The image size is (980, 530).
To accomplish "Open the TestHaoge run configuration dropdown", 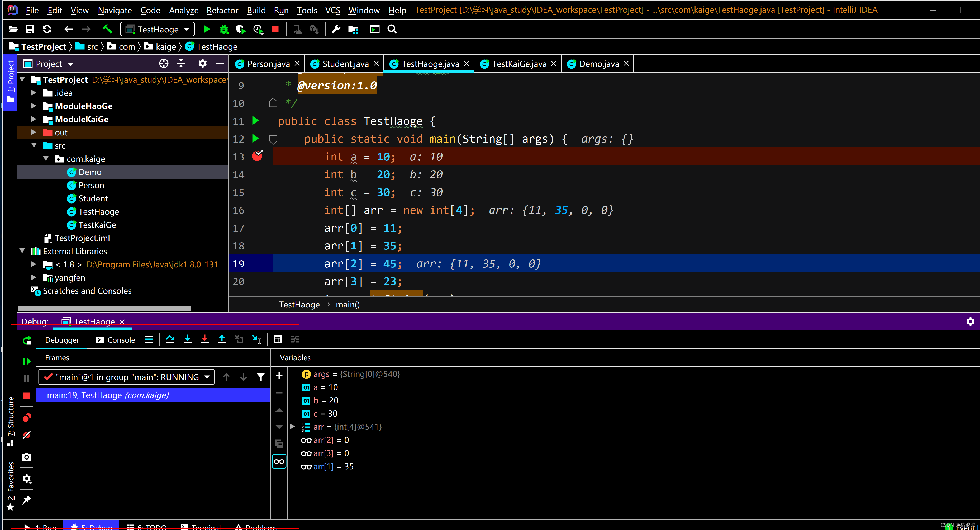I will tap(158, 29).
